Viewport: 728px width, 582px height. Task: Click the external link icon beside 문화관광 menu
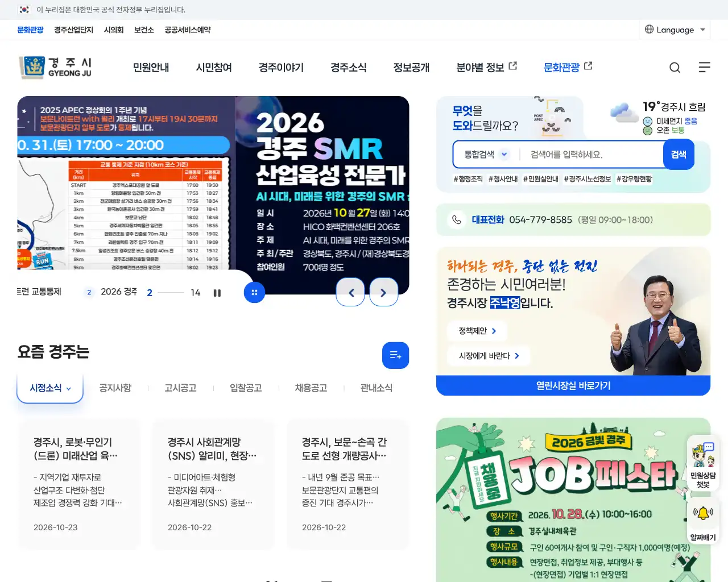(588, 66)
